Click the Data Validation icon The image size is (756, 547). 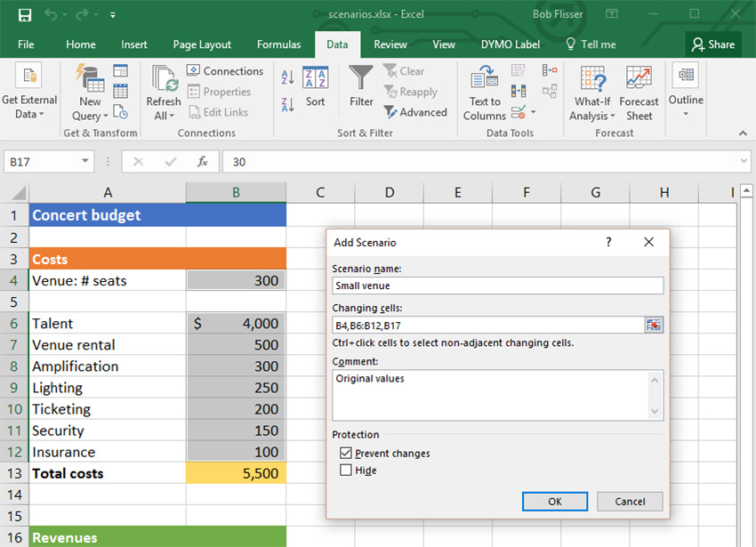[x=519, y=112]
